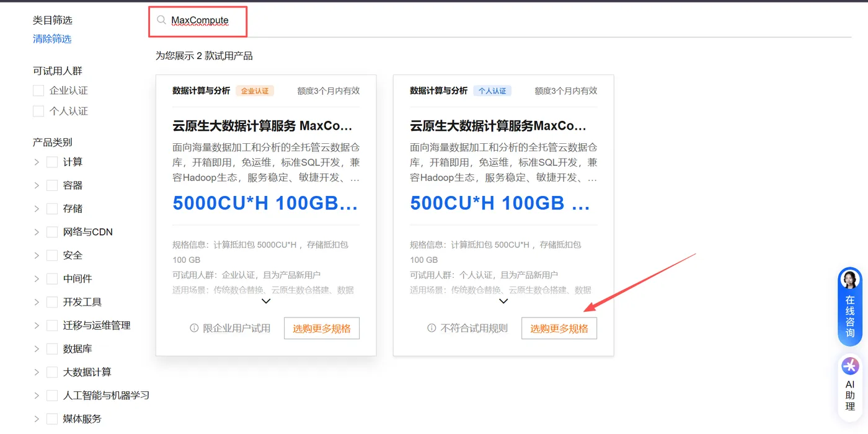This screenshot has width=868, height=434.
Task: Click 选购更多规格 on 个人认证 card
Action: click(x=559, y=329)
